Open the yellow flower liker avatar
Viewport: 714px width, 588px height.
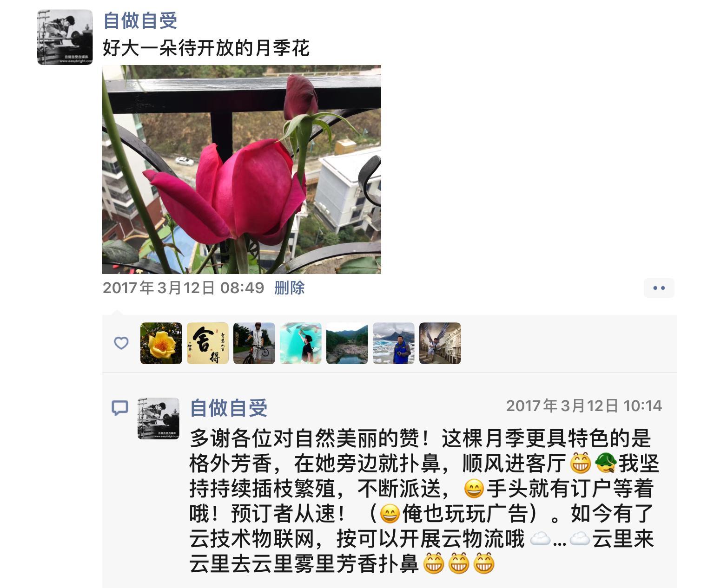(x=161, y=343)
